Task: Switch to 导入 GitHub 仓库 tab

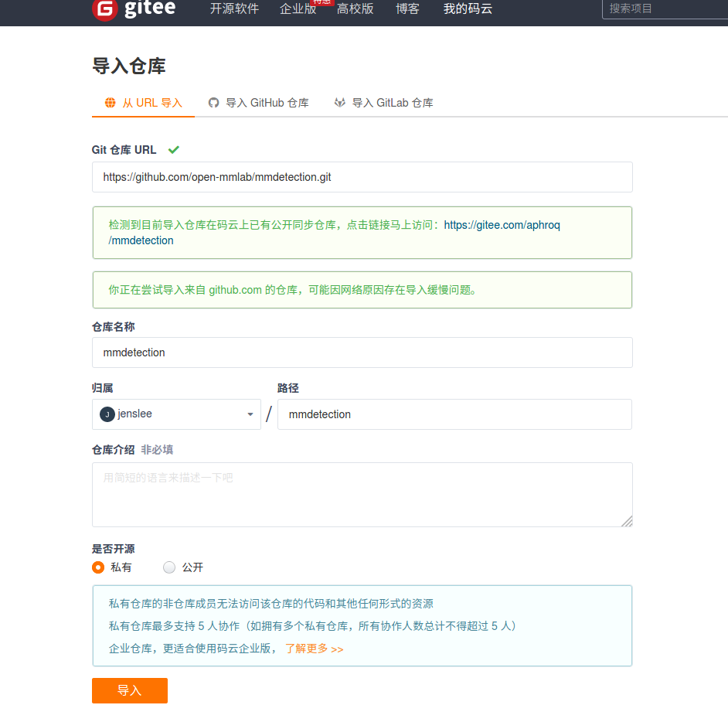Action: coord(259,103)
